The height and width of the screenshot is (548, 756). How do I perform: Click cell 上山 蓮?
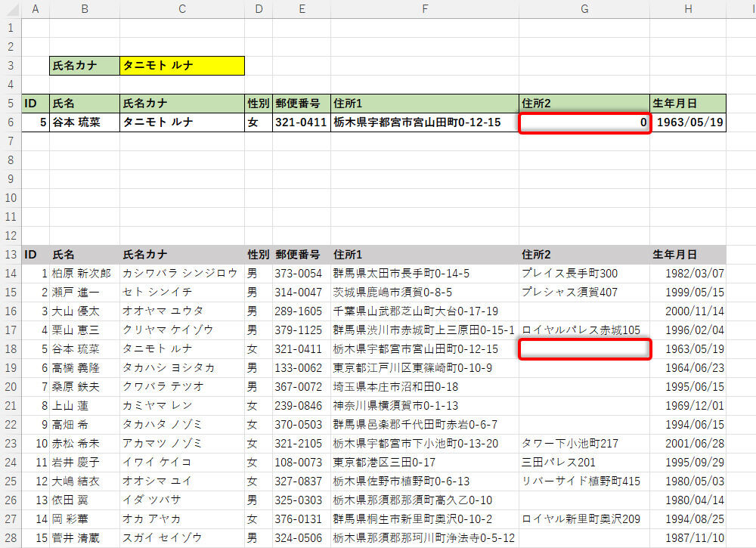point(85,406)
